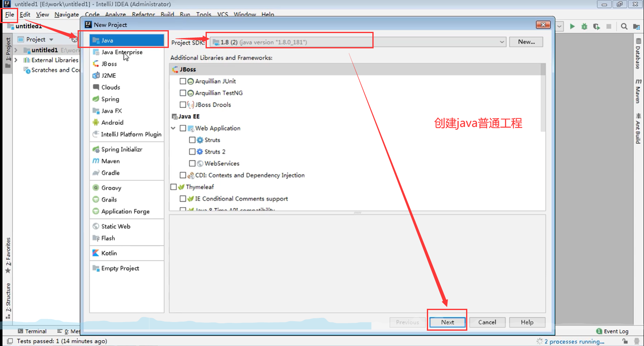Open Event Log in status bar

click(x=612, y=331)
